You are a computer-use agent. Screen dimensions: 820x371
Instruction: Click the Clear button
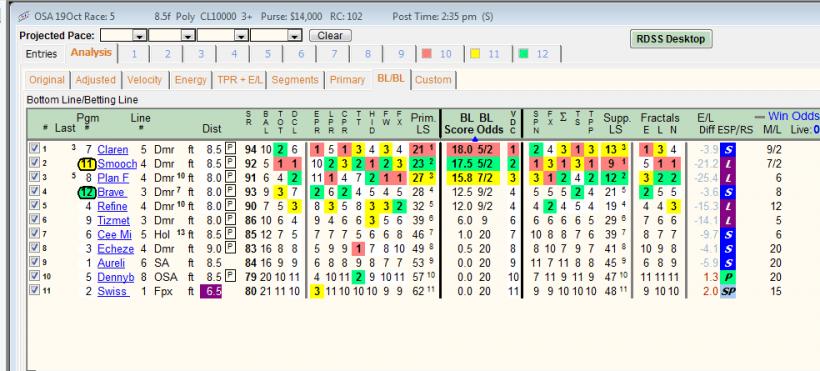click(330, 36)
